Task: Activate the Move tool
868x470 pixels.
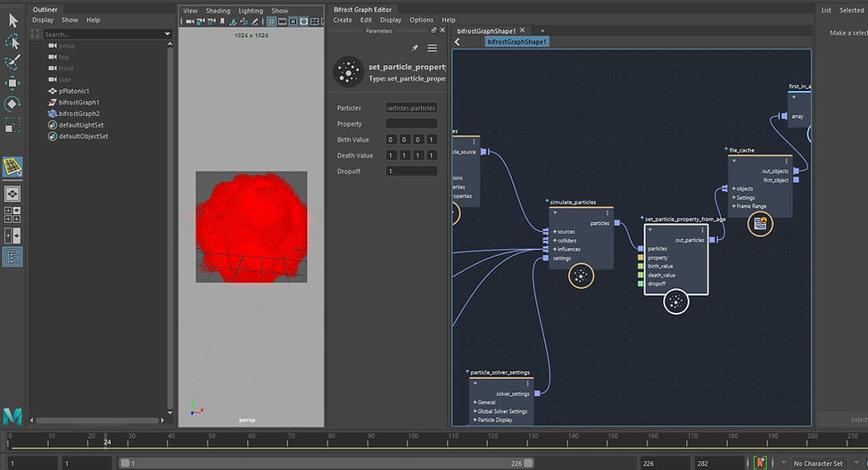Action: 12,83
